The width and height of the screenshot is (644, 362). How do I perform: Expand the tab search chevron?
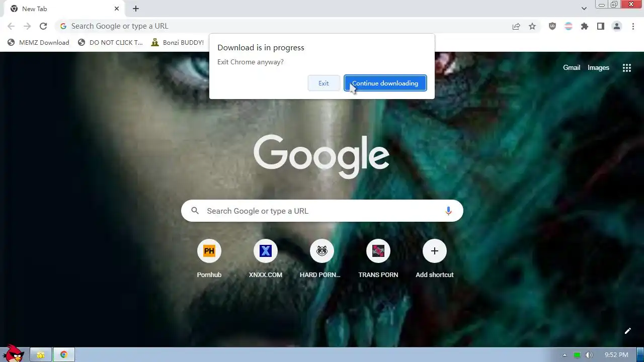584,9
